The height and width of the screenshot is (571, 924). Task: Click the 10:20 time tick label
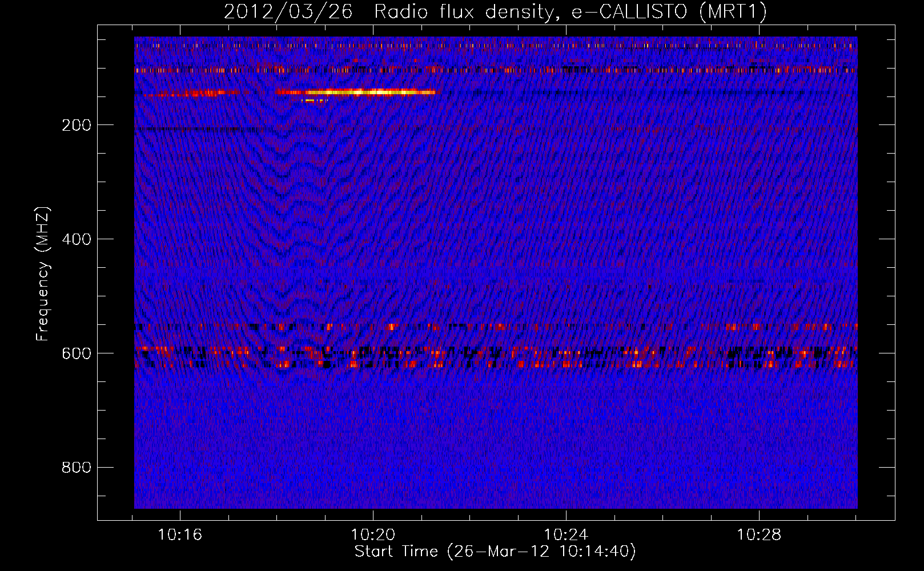[x=373, y=534]
